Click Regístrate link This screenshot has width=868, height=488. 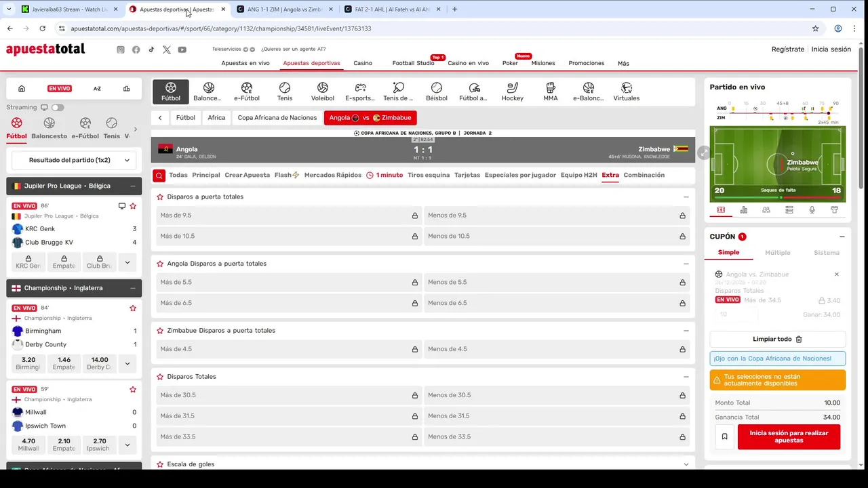pos(788,49)
